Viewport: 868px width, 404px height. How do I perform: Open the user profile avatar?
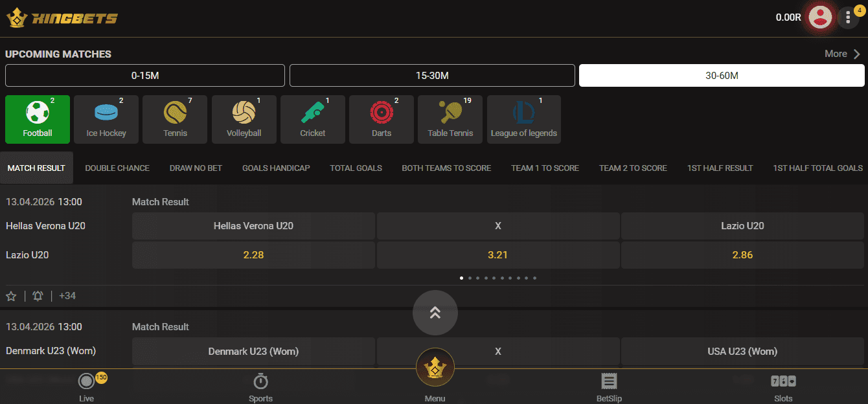[821, 17]
